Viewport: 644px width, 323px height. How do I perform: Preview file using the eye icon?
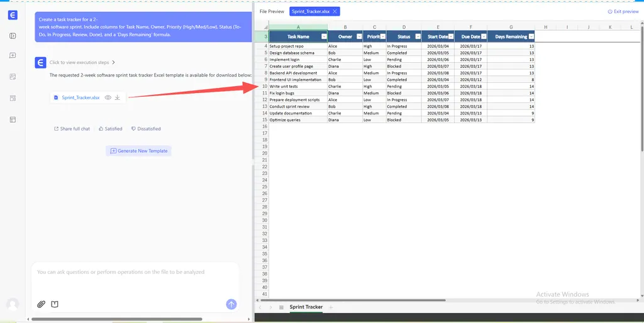coord(108,97)
